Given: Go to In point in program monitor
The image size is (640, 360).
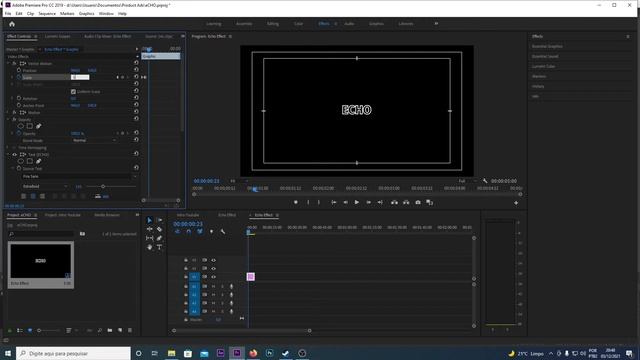Looking at the screenshot, I should [x=333, y=202].
